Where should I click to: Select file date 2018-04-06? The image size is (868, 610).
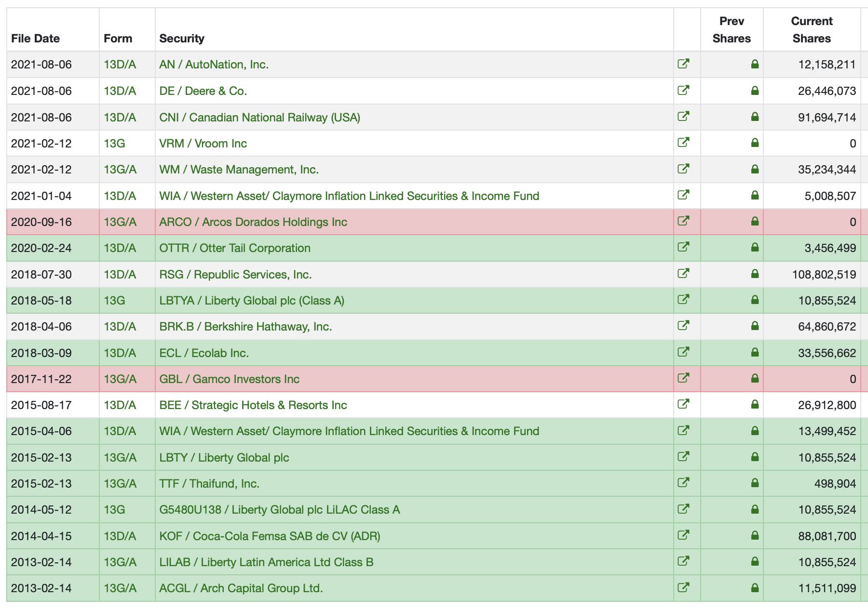coord(41,327)
